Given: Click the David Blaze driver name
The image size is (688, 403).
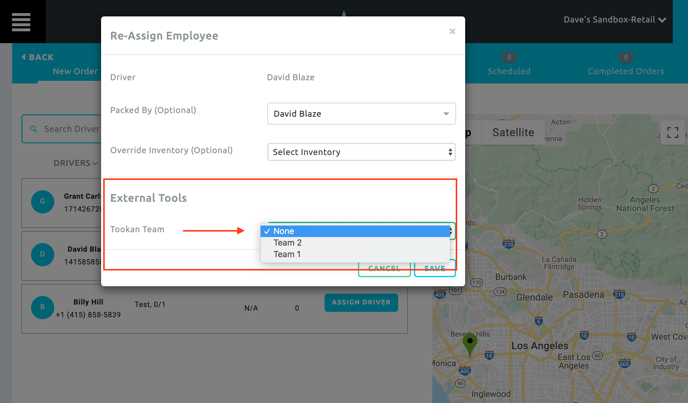Looking at the screenshot, I should (290, 77).
